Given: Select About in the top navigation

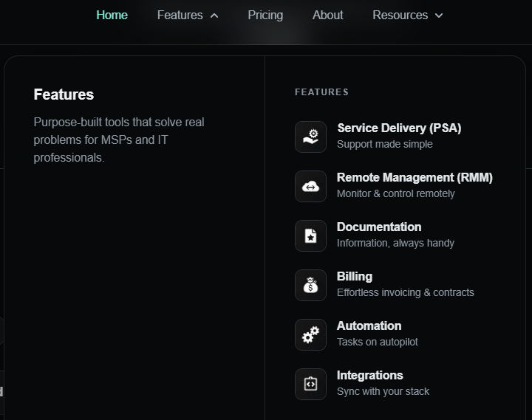Looking at the screenshot, I should pos(327,15).
